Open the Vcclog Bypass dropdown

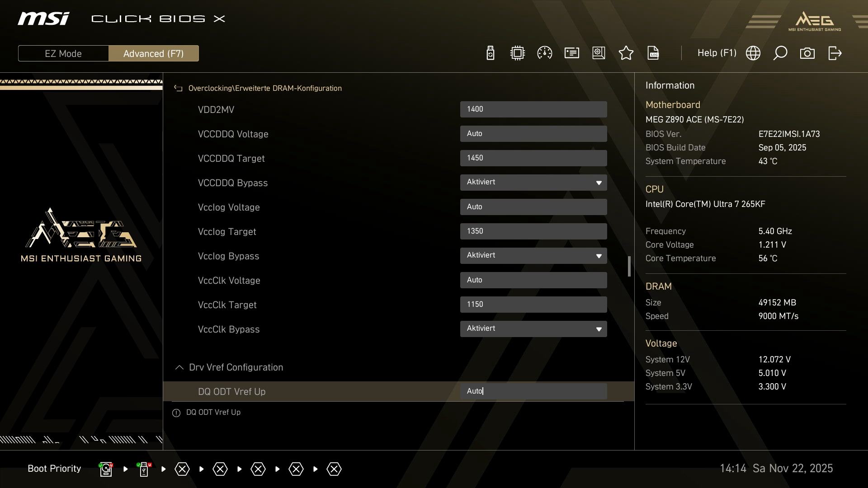[533, 256]
